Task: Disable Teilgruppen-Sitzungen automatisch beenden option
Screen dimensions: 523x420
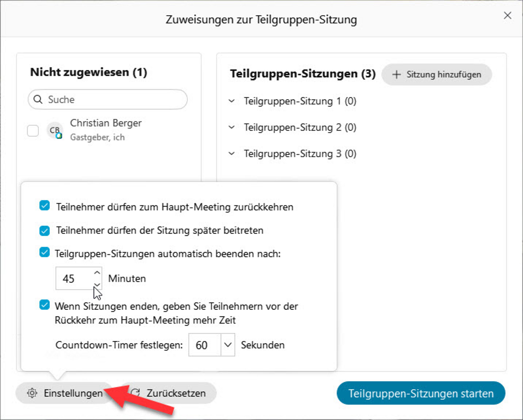Action: 44,252
